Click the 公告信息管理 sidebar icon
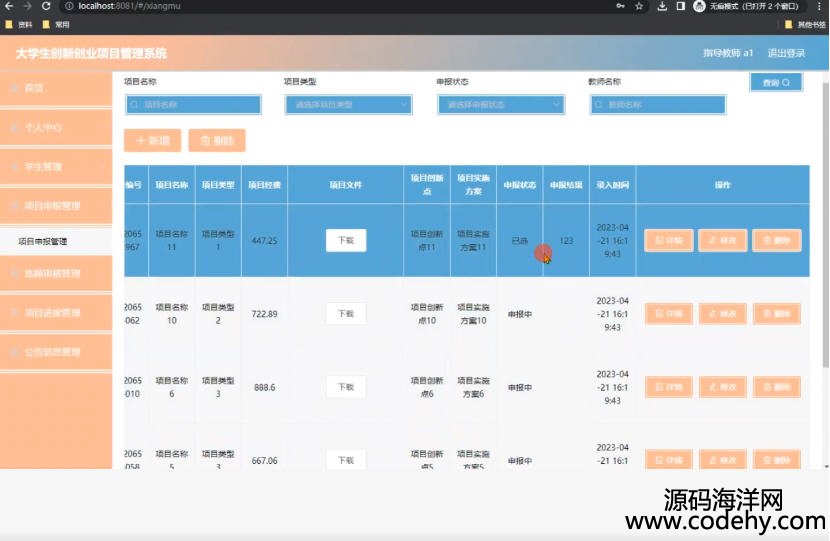 click(15, 352)
